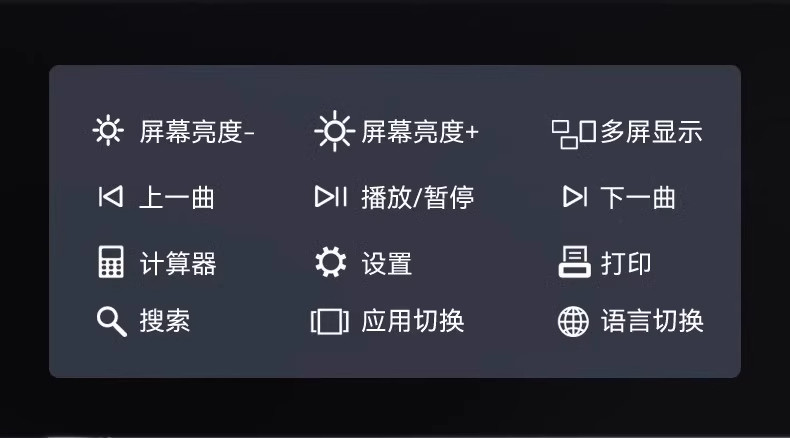Click the magnifying glass search icon
The width and height of the screenshot is (790, 438).
point(111,321)
